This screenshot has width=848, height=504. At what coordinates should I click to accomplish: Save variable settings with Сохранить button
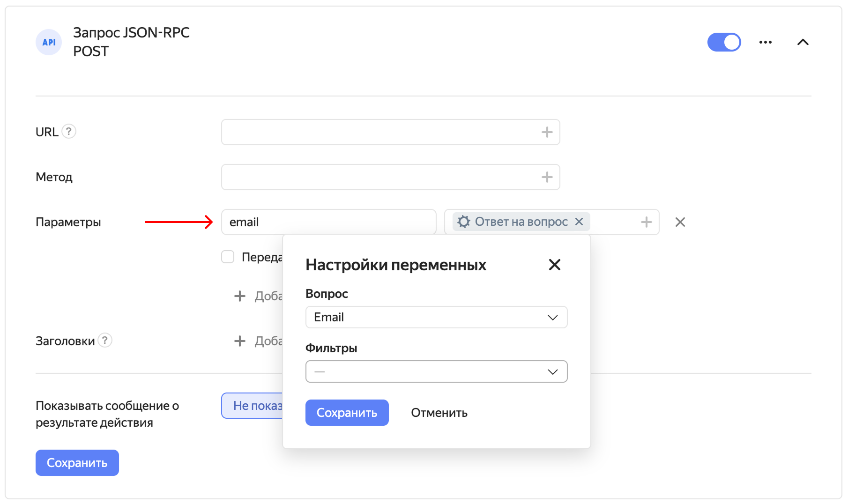coord(347,413)
